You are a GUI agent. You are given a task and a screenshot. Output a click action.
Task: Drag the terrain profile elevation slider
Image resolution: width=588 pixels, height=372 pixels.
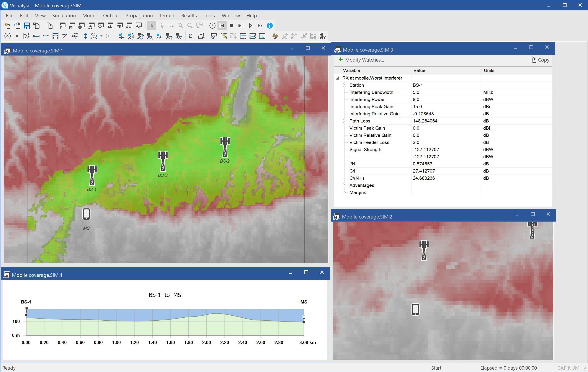pyautogui.click(x=27, y=315)
